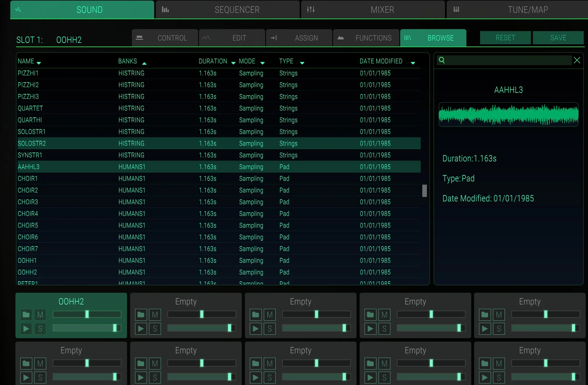The image size is (588, 385).
Task: Sort by DURATION column arrow
Action: [x=233, y=63]
